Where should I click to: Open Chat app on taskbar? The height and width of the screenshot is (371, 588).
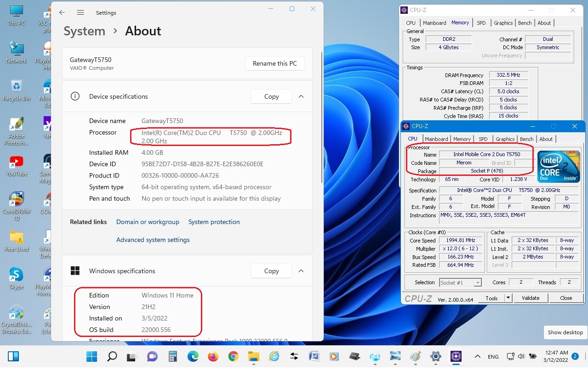click(x=152, y=356)
